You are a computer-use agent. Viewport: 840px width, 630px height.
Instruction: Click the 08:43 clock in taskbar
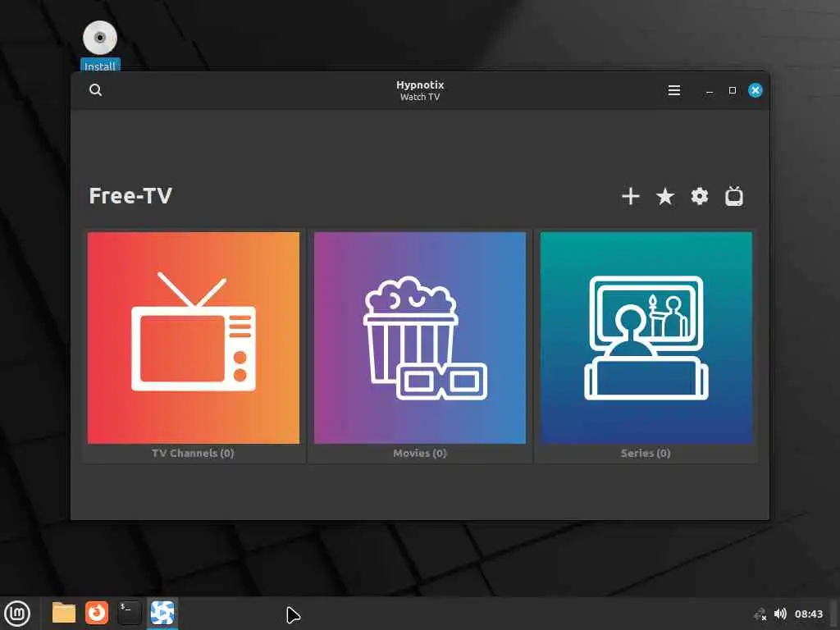[808, 614]
